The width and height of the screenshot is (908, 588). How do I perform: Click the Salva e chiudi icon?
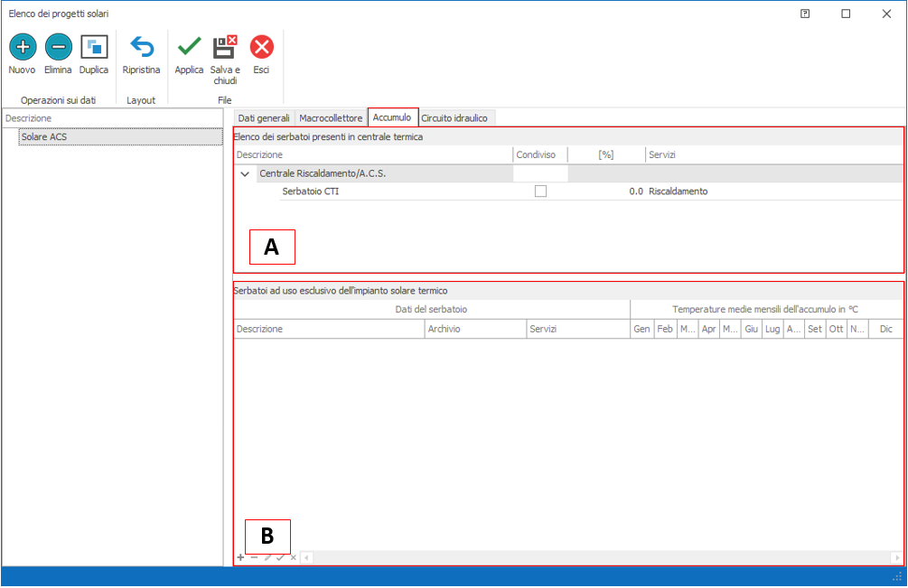(224, 47)
